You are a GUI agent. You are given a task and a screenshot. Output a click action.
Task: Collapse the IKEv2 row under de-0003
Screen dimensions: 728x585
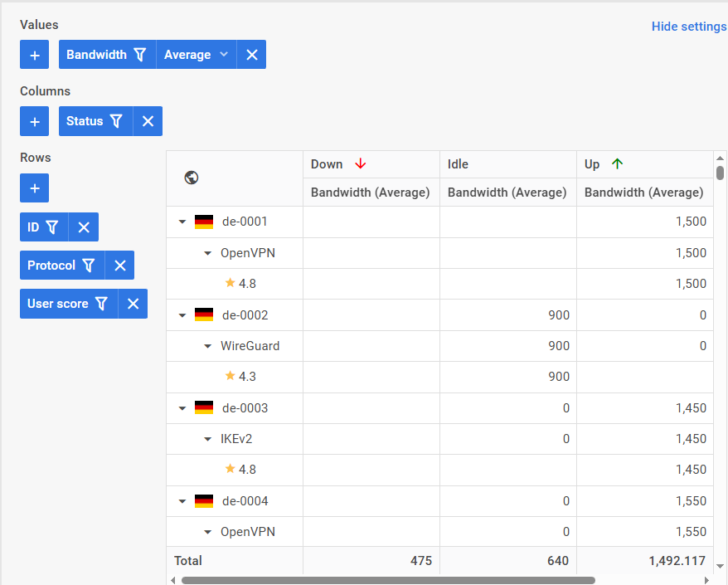208,438
